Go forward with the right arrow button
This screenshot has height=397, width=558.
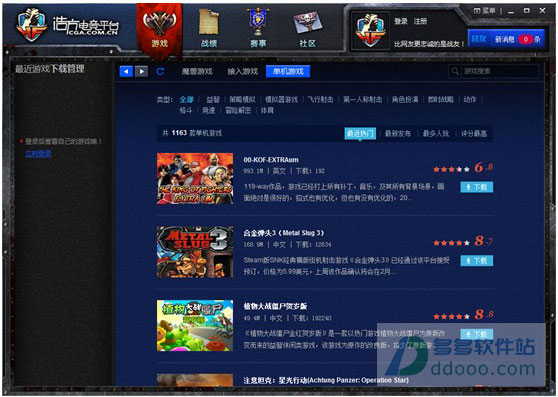(141, 72)
